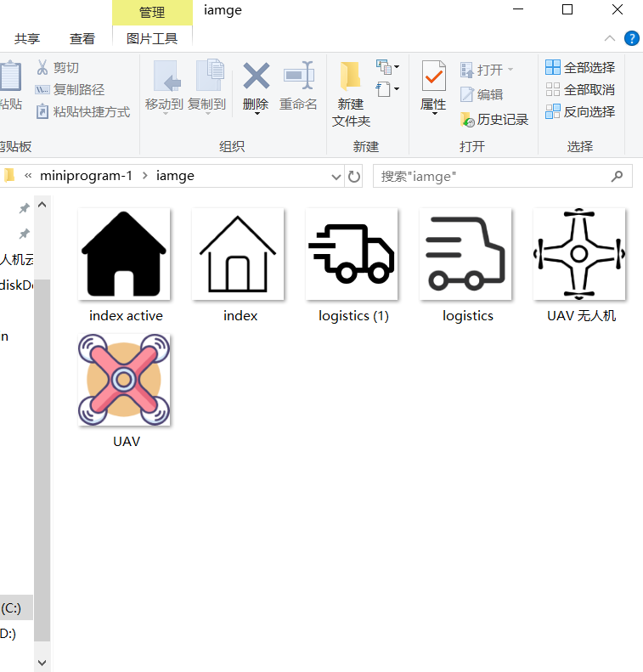Select the index house outline thumbnail
Viewport: 643px width, 672px height.
point(238,254)
